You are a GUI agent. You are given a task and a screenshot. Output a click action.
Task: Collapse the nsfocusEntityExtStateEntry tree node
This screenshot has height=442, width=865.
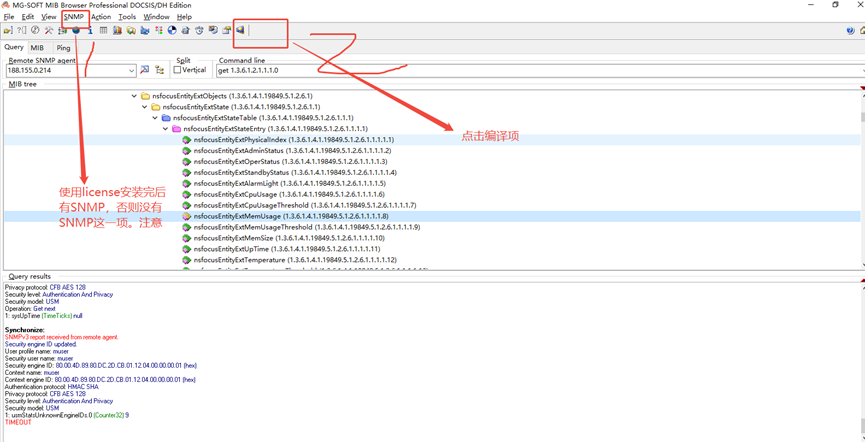[165, 129]
